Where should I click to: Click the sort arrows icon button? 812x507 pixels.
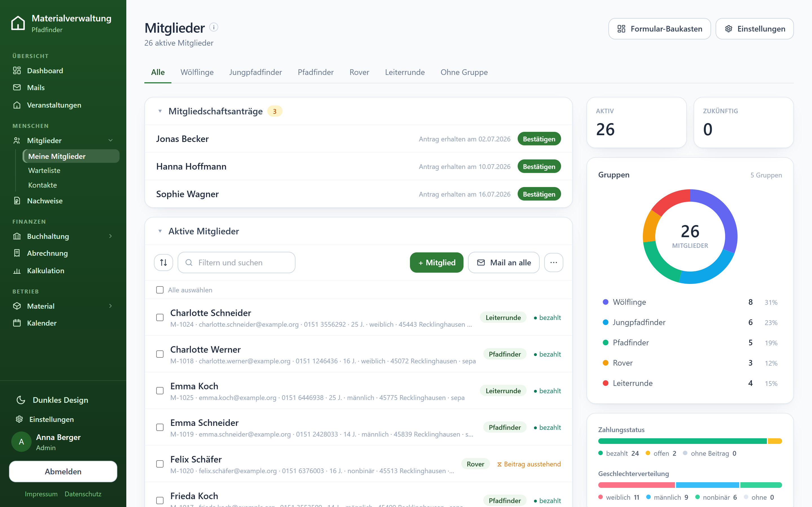[164, 263]
